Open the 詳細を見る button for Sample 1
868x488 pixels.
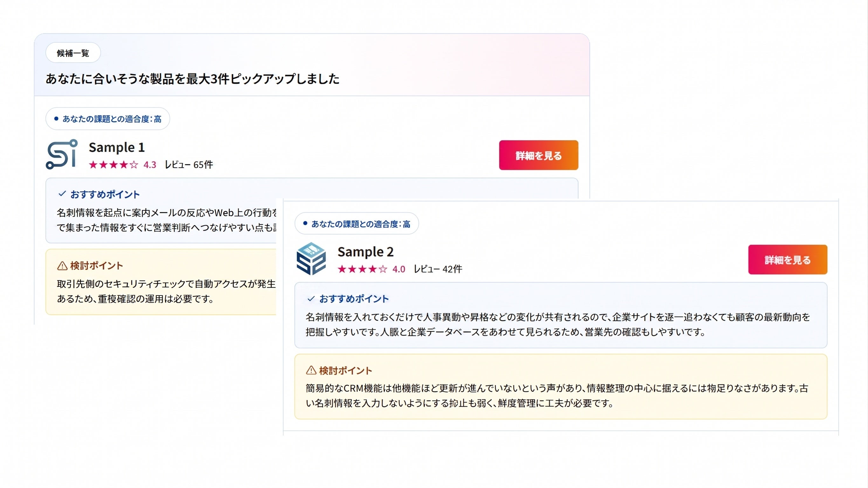click(x=539, y=155)
